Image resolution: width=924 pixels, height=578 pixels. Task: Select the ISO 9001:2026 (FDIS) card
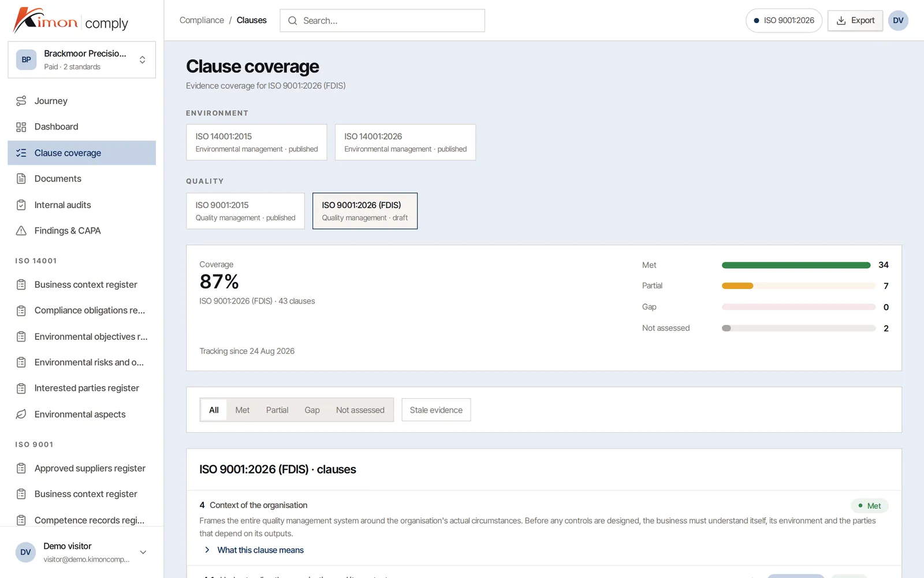tap(365, 211)
